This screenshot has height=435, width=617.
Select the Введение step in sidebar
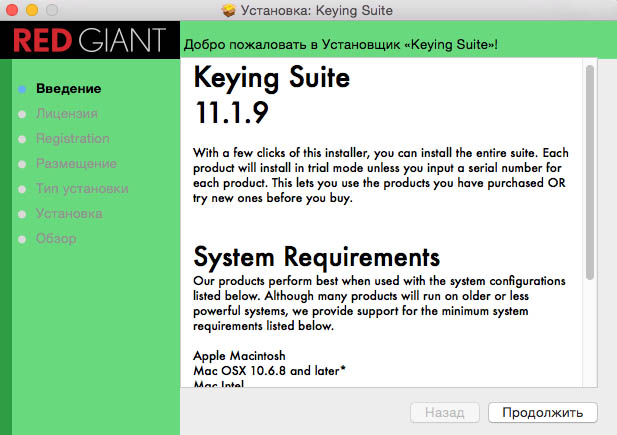68,89
